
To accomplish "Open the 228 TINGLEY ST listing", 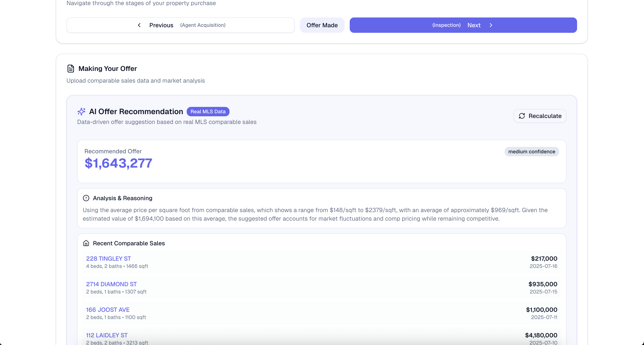I will (108, 259).
